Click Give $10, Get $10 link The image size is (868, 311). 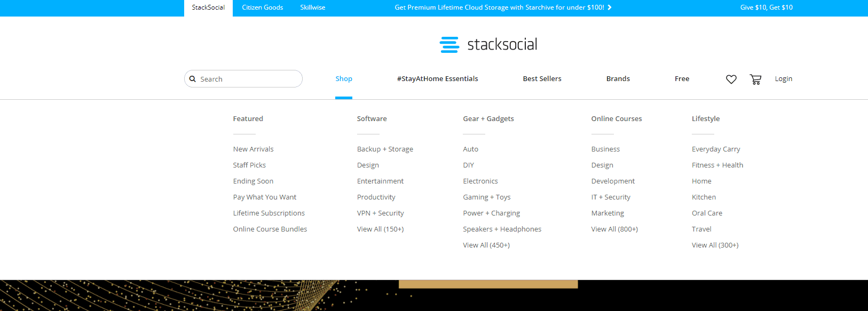pyautogui.click(x=766, y=7)
